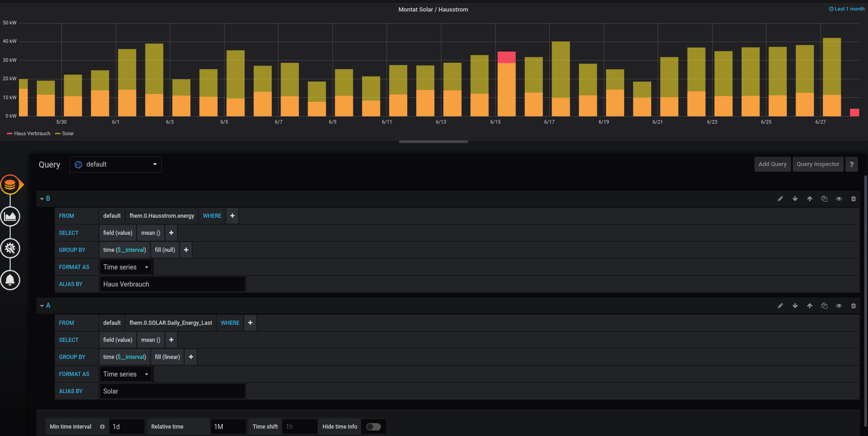Collapse query A section
868x436 pixels.
(x=42, y=306)
